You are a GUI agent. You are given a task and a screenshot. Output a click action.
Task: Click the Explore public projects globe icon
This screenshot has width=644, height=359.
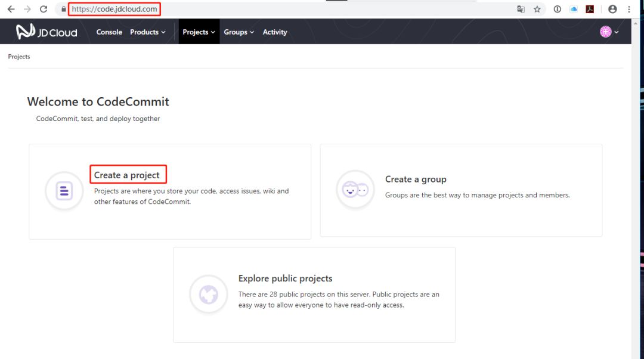209,295
